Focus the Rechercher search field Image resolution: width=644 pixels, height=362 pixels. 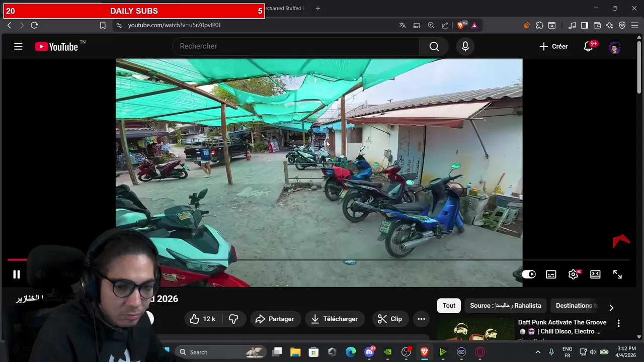click(x=297, y=46)
